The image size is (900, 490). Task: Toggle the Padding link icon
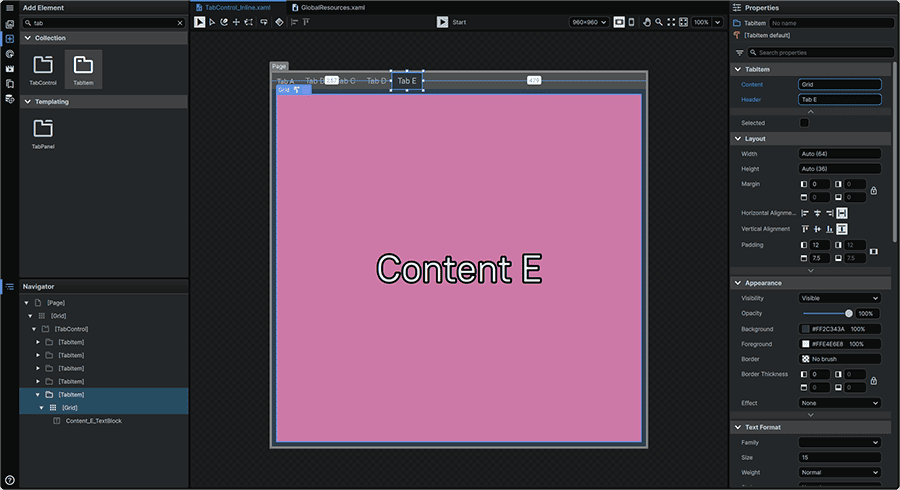[x=874, y=251]
